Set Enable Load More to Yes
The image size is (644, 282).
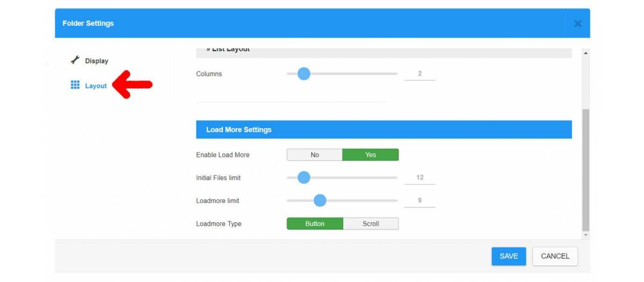(x=371, y=155)
